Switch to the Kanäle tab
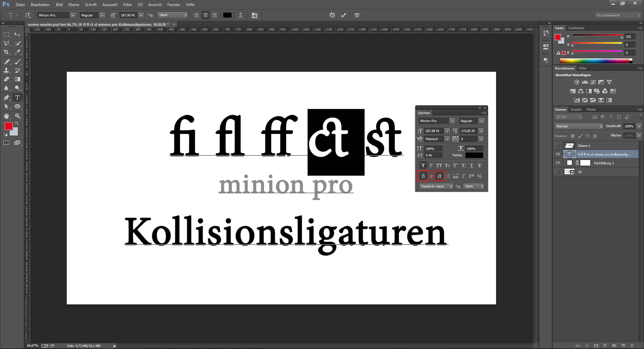The height and width of the screenshot is (349, 644). coord(576,109)
